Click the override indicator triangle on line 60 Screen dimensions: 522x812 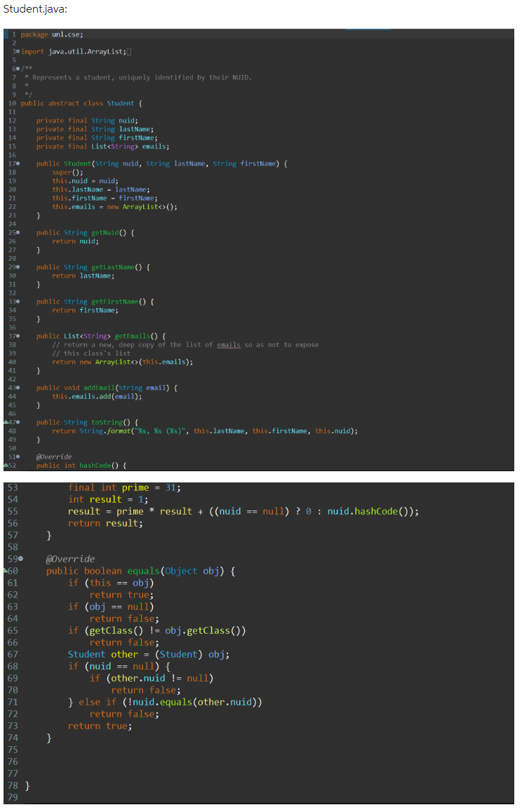pos(6,570)
